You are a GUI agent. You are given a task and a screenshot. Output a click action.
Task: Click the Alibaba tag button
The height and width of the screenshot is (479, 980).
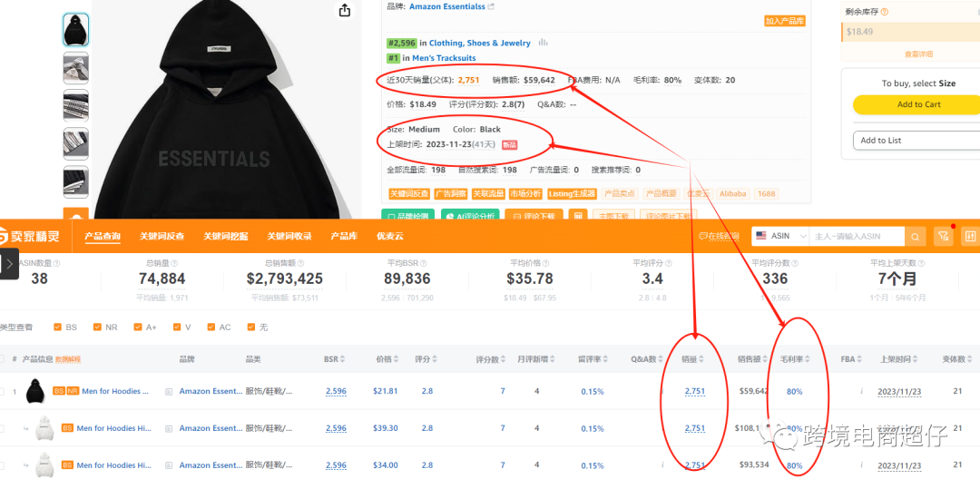point(732,193)
